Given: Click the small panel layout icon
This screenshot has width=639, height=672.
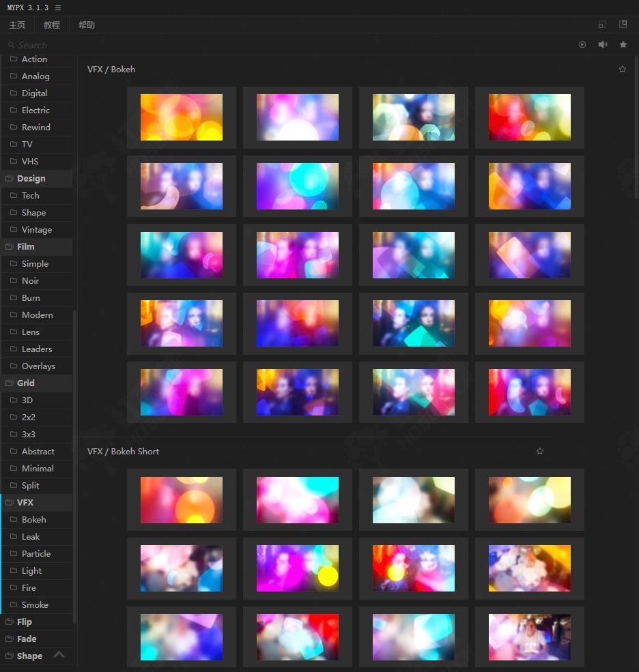Looking at the screenshot, I should tap(602, 25).
